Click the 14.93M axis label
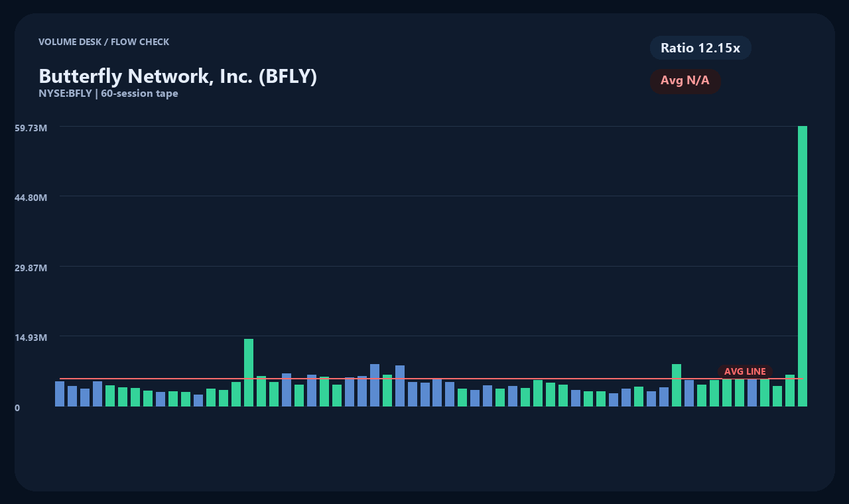The width and height of the screenshot is (849, 504). pyautogui.click(x=31, y=338)
